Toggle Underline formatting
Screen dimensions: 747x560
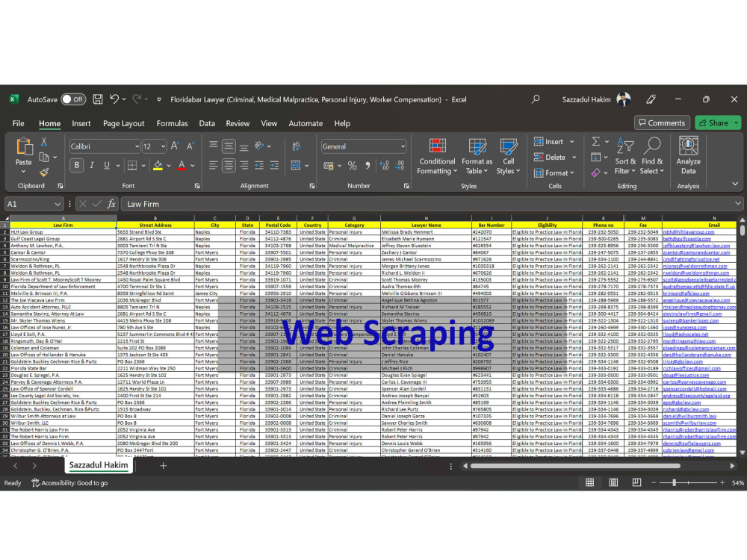[x=107, y=165]
